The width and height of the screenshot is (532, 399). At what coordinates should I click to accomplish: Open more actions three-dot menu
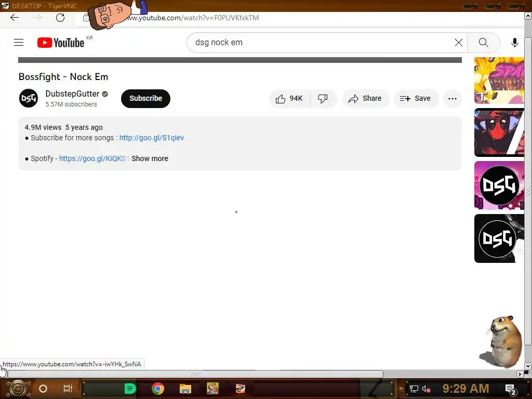point(453,98)
